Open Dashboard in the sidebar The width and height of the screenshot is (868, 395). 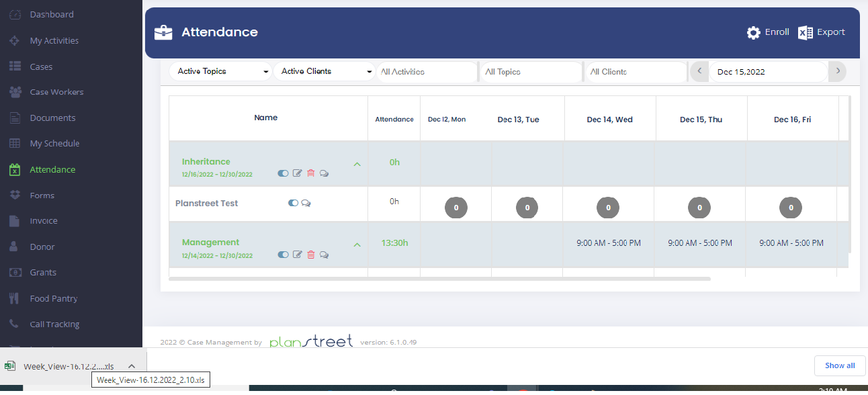[x=52, y=14]
